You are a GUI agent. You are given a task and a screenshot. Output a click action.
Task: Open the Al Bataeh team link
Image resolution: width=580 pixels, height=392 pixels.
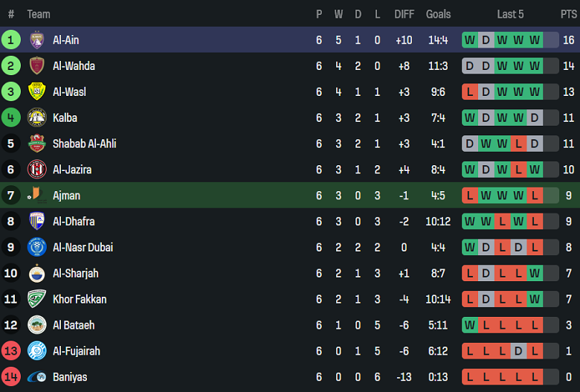tap(74, 325)
